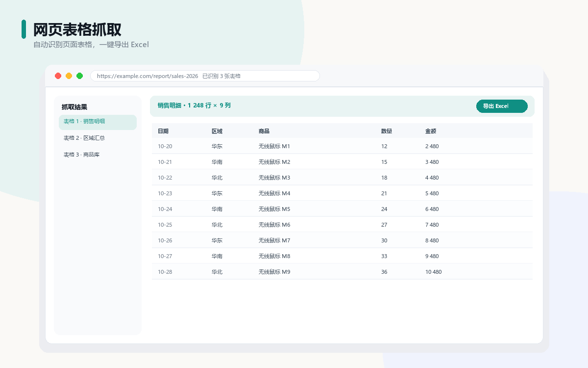This screenshot has height=368, width=588.
Task: Click the URL address bar
Action: [205, 76]
